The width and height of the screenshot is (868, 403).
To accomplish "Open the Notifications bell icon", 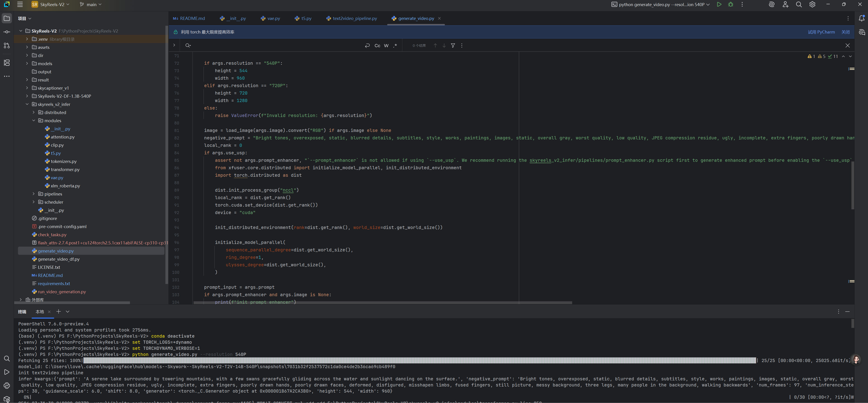I will coord(862,18).
